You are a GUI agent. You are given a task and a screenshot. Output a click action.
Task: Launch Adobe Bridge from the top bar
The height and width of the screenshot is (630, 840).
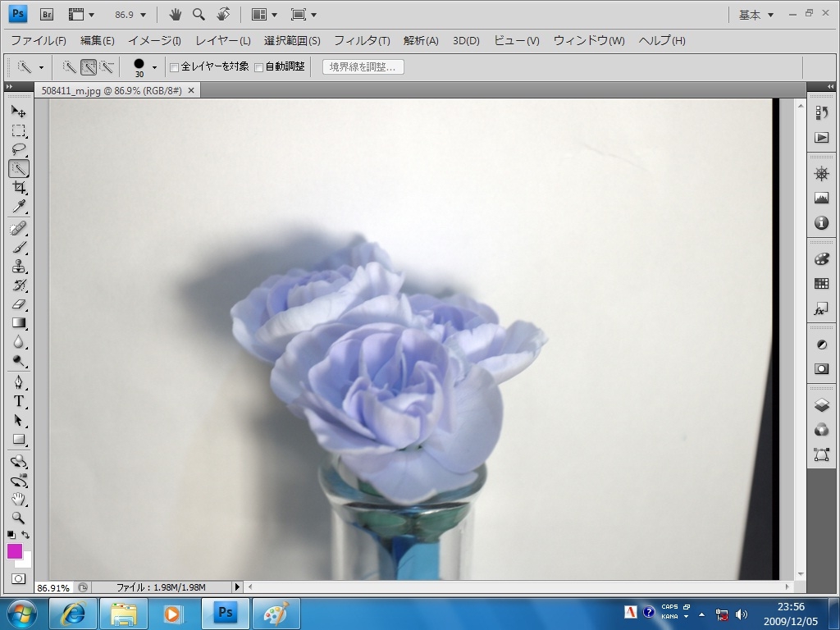47,15
